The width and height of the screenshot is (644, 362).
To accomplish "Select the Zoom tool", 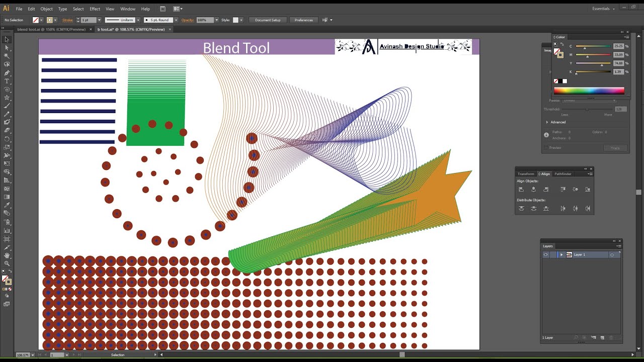I will tap(7, 263).
